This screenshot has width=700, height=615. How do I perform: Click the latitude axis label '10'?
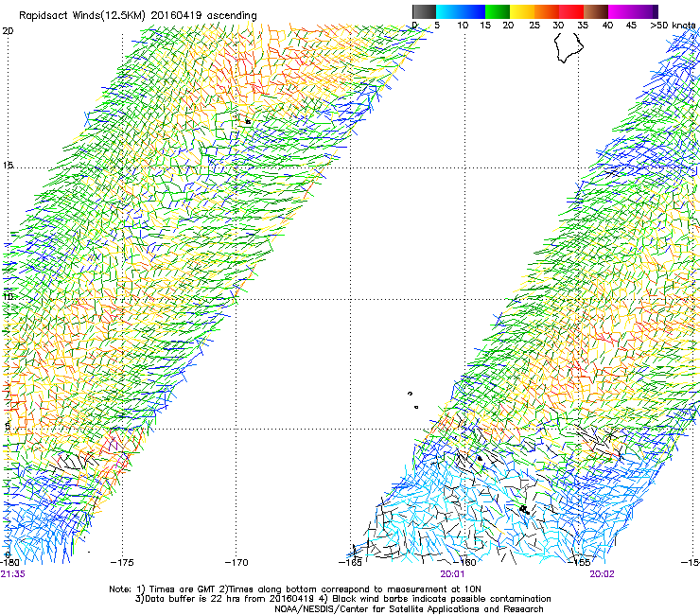click(x=8, y=297)
